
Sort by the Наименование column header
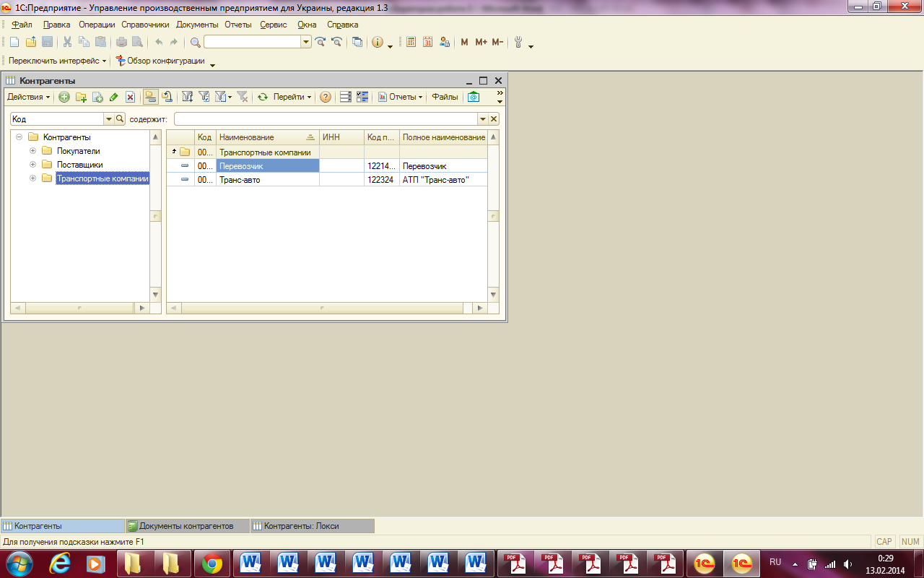[268, 137]
